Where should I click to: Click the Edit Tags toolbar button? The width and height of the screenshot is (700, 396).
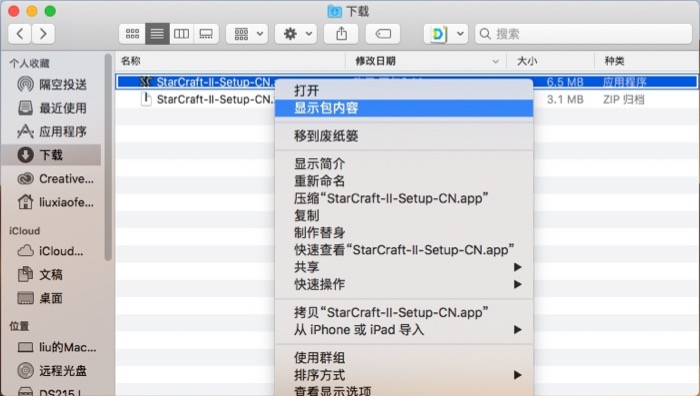point(383,34)
